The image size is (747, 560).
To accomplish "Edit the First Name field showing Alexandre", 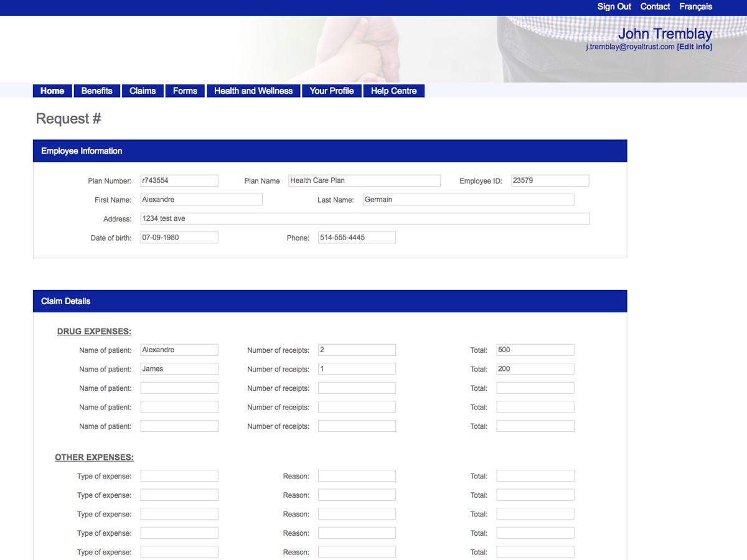I will coord(201,199).
